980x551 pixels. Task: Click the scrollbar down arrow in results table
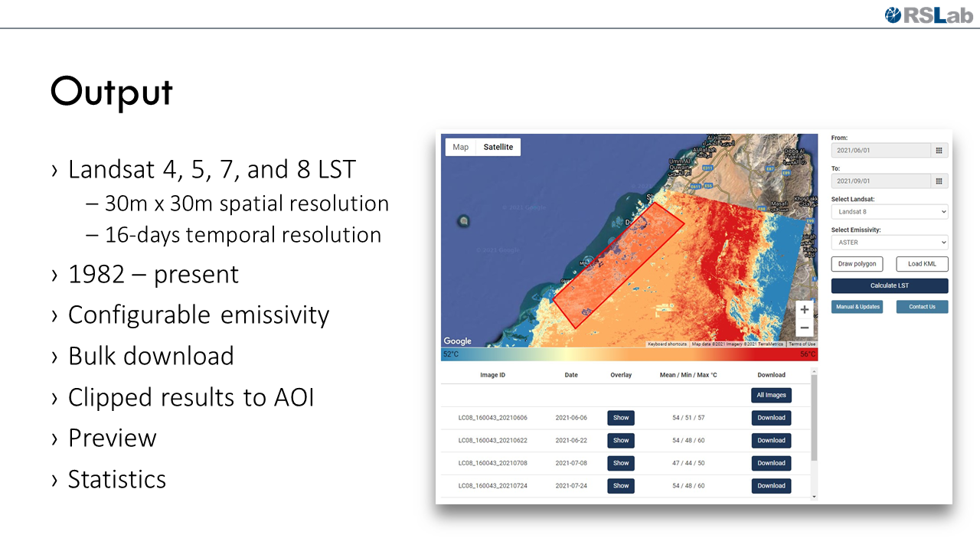pos(814,497)
